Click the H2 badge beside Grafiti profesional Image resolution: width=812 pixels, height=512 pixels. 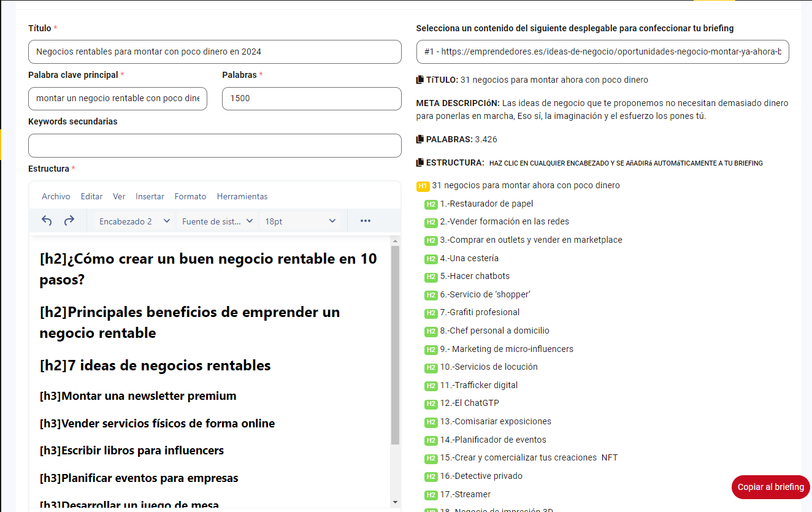click(431, 313)
